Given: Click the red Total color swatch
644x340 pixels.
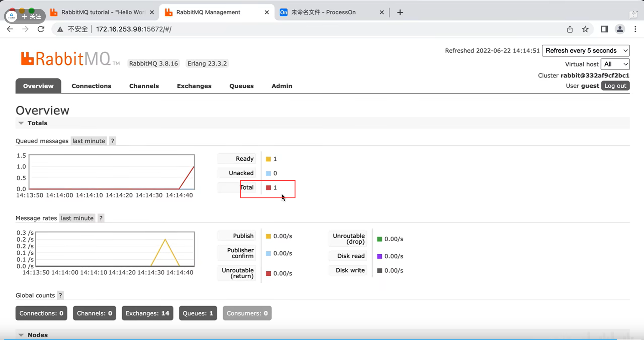Looking at the screenshot, I should point(269,188).
